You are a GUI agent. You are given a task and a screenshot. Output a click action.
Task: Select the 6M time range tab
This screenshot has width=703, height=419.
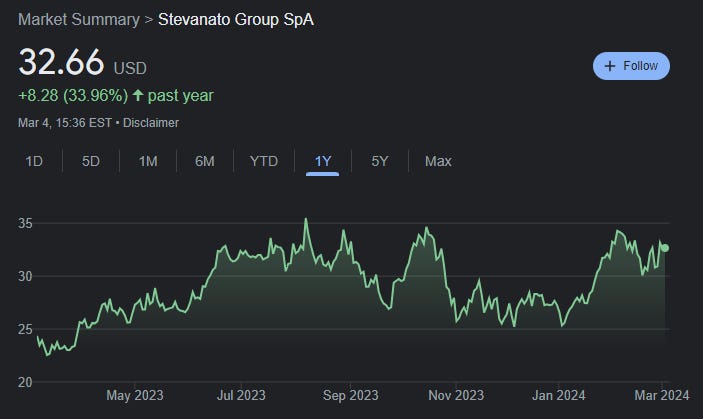coord(205,161)
